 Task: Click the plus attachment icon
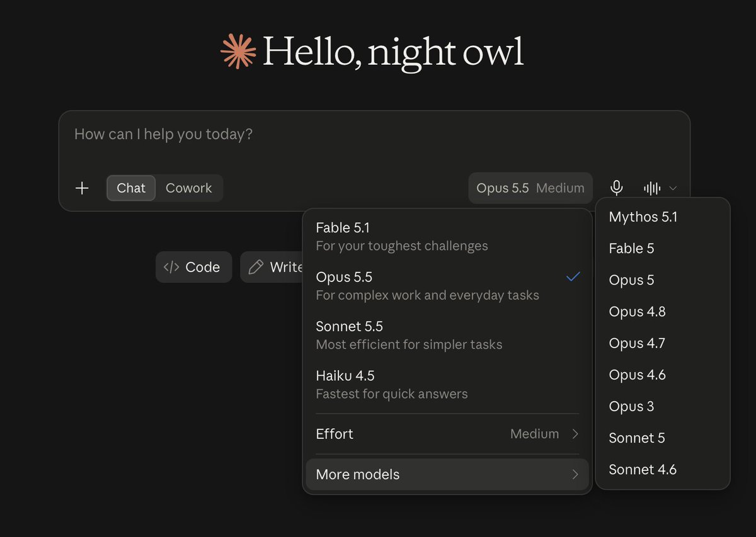pyautogui.click(x=82, y=188)
